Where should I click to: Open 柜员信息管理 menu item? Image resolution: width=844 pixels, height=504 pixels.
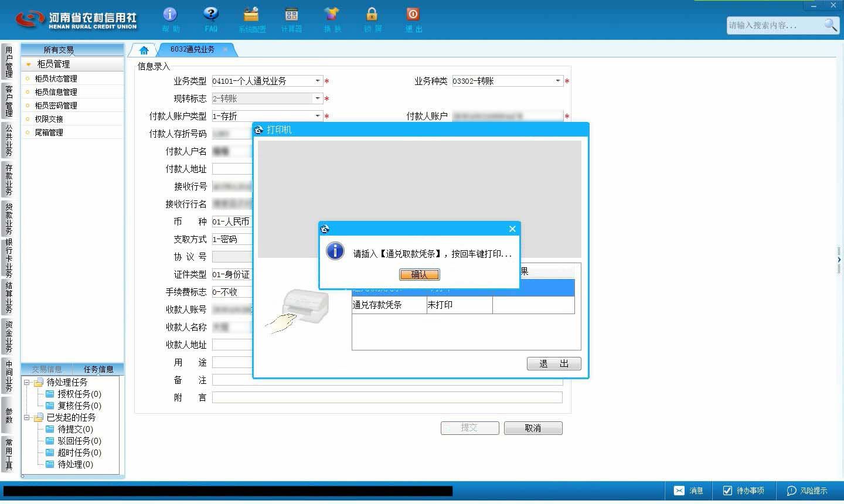(x=56, y=92)
